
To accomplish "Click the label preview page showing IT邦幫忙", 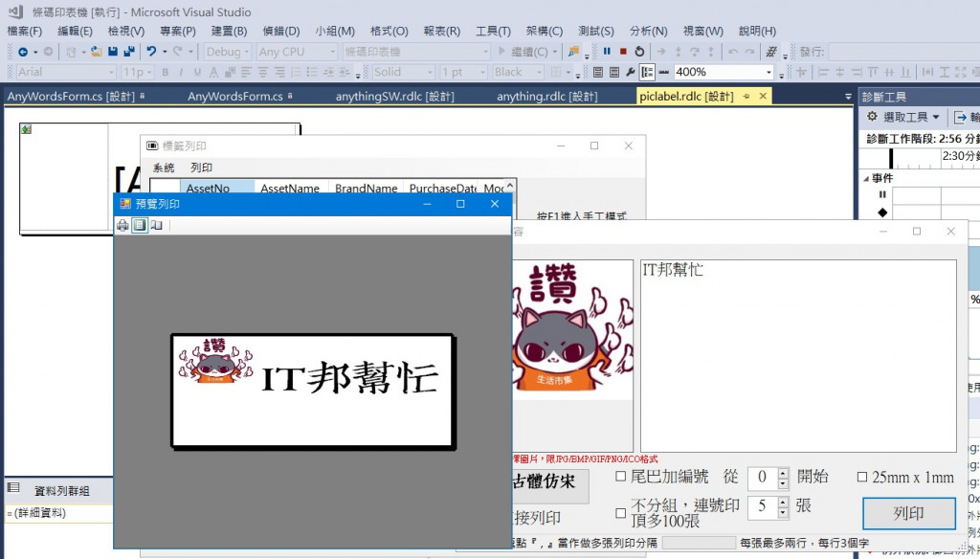I will coord(313,391).
